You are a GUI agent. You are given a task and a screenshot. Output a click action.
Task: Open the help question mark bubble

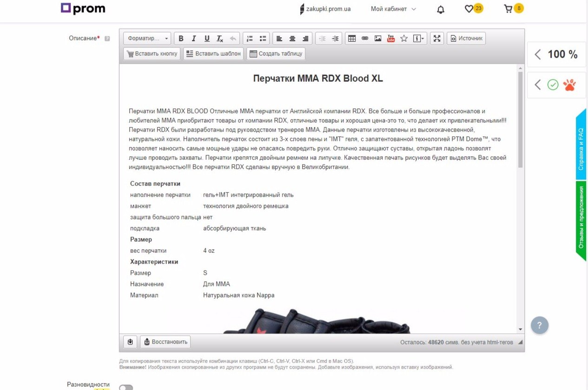pos(539,325)
